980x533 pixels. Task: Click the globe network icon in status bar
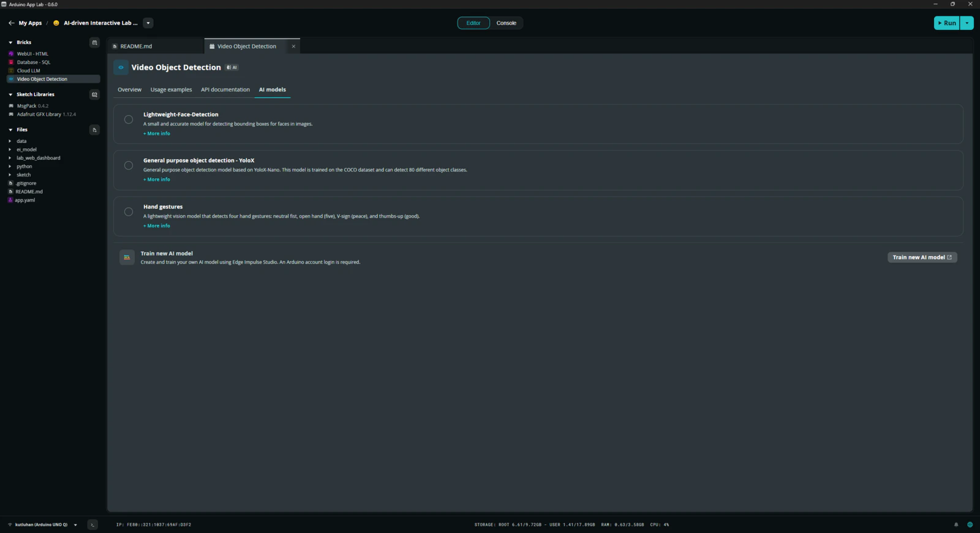pyautogui.click(x=970, y=524)
